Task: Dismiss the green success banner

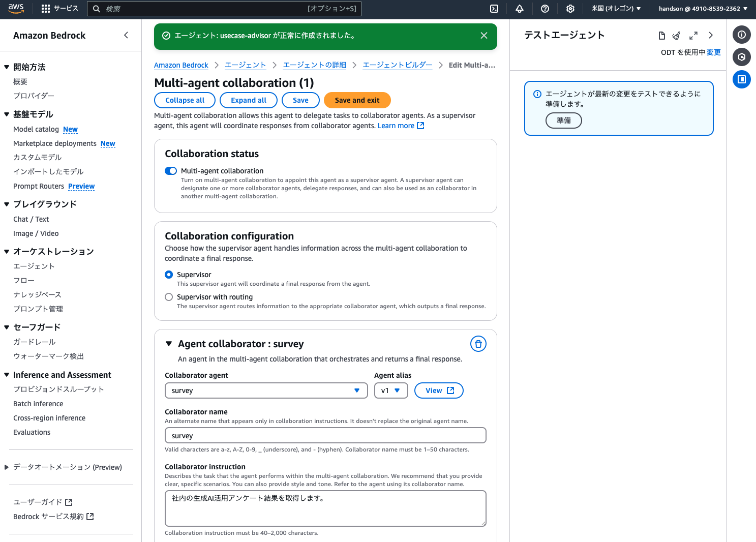Action: [x=484, y=36]
